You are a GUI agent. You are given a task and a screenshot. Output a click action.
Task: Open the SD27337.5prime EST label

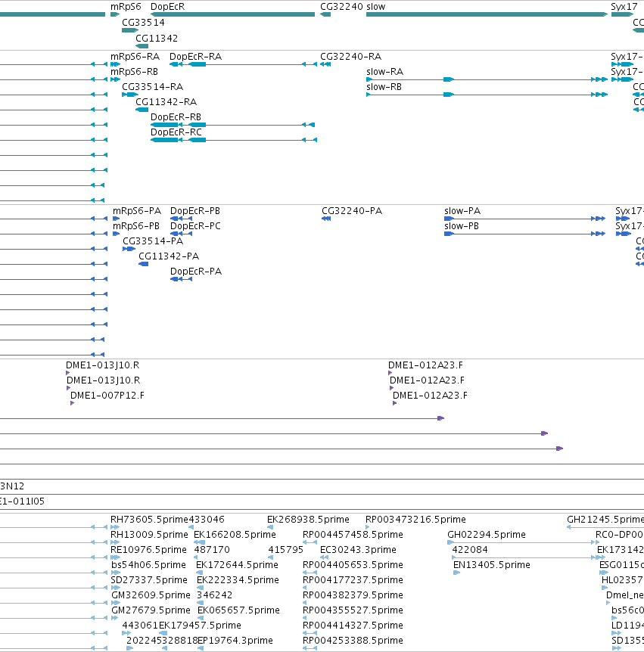click(x=149, y=580)
